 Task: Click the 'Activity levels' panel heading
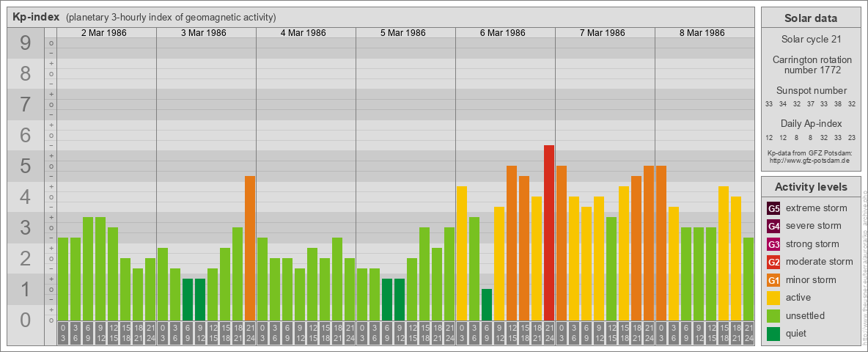pos(811,187)
